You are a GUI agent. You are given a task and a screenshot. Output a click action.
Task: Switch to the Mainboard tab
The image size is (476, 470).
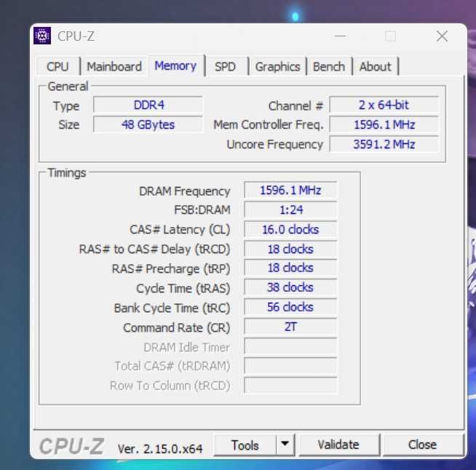point(114,66)
